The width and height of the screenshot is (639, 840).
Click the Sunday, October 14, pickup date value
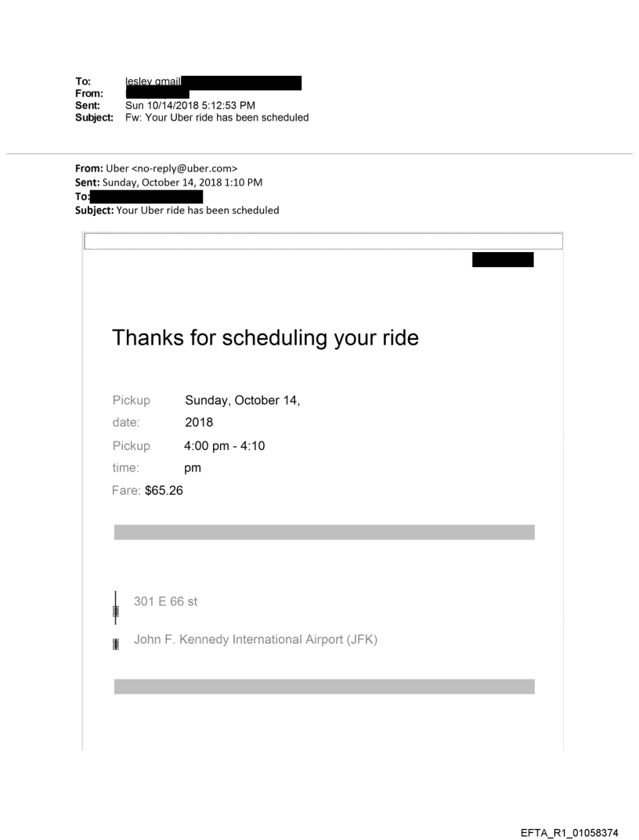(x=243, y=401)
